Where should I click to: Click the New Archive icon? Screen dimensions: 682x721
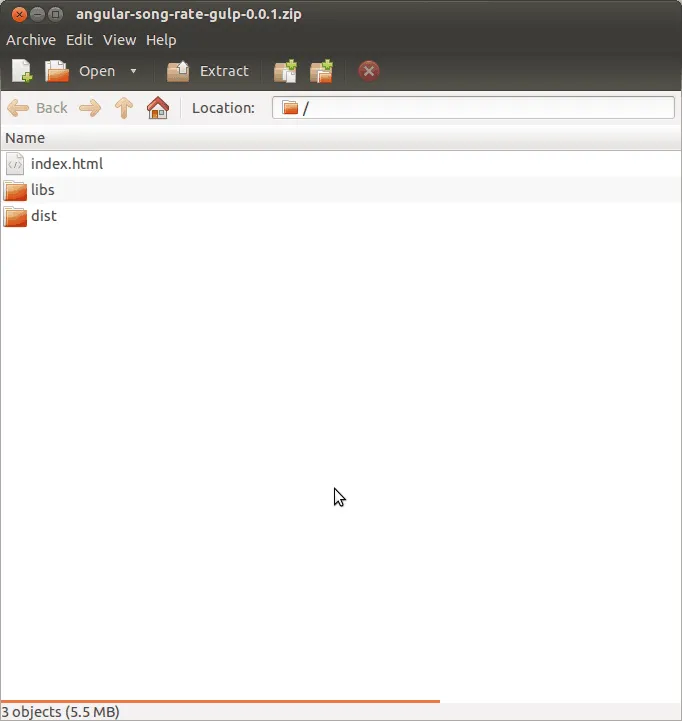(x=22, y=71)
